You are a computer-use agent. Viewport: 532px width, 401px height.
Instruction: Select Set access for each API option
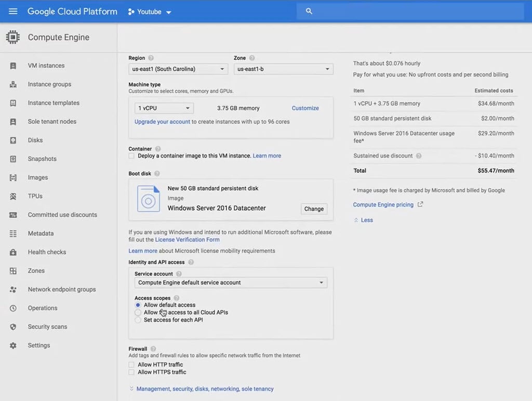click(138, 320)
